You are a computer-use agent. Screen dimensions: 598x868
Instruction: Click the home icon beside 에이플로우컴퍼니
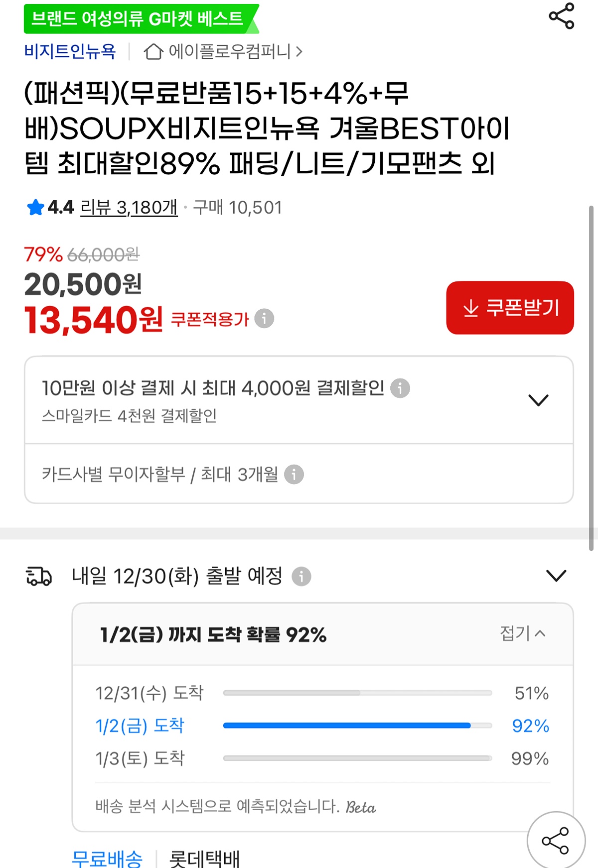[x=153, y=51]
